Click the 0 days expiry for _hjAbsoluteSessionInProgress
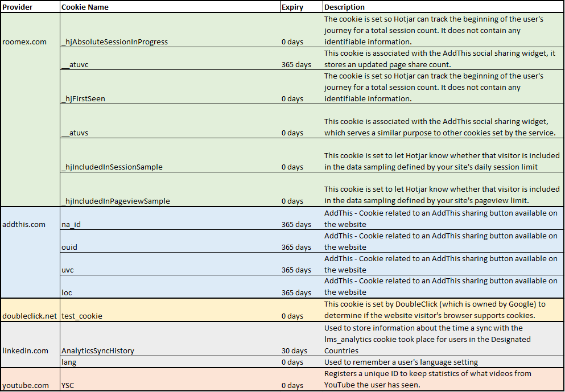The height and width of the screenshot is (392, 565). pyautogui.click(x=302, y=30)
